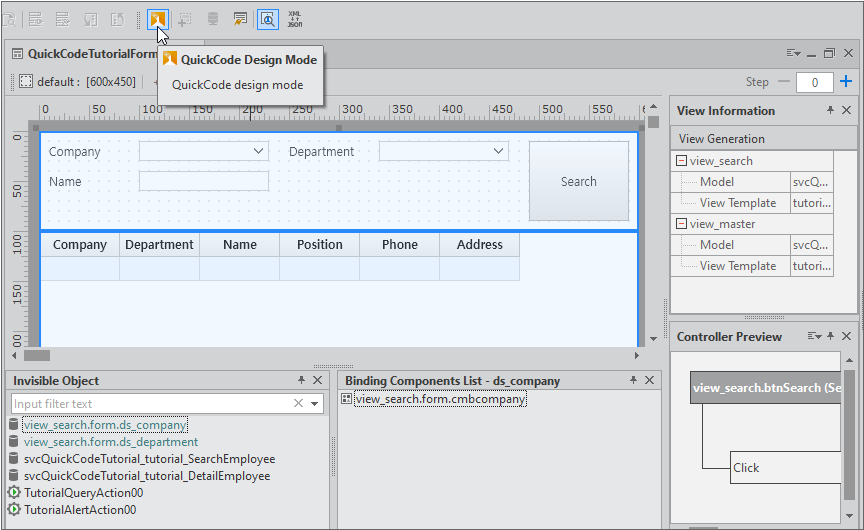
Task: Click the XML/JSON converter toolbar icon
Action: (x=295, y=18)
